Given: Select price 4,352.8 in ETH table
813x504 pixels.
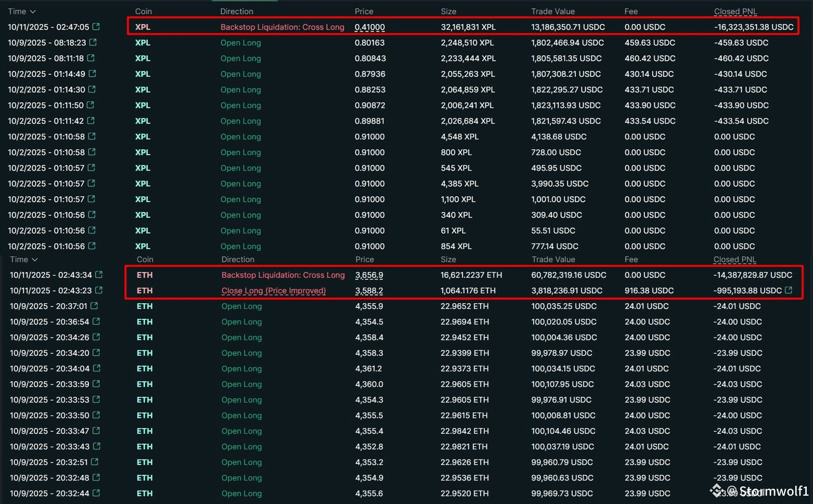Looking at the screenshot, I should click(x=369, y=447).
